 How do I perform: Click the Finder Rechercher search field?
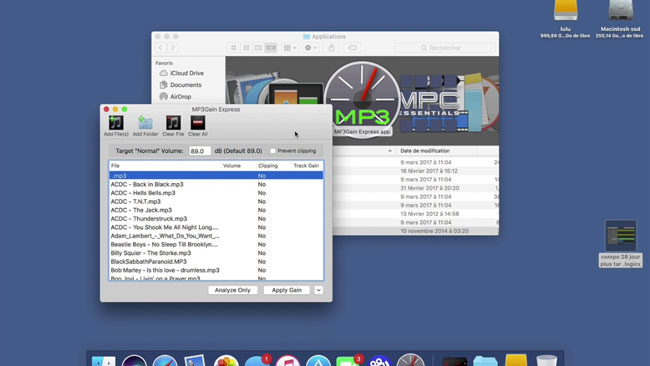[445, 48]
